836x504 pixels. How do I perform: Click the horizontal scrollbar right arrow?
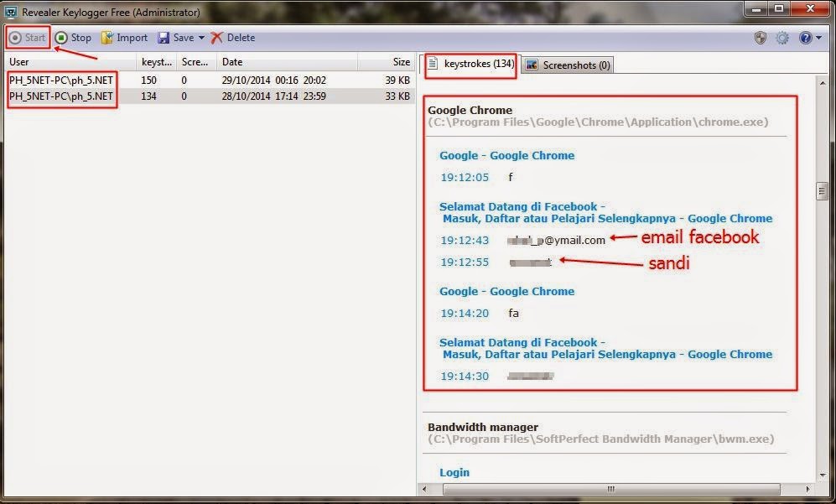pos(807,489)
